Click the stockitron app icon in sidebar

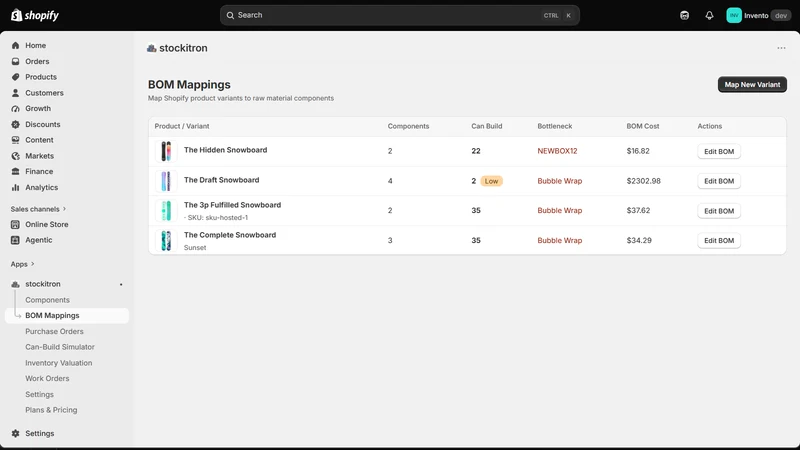pos(15,284)
